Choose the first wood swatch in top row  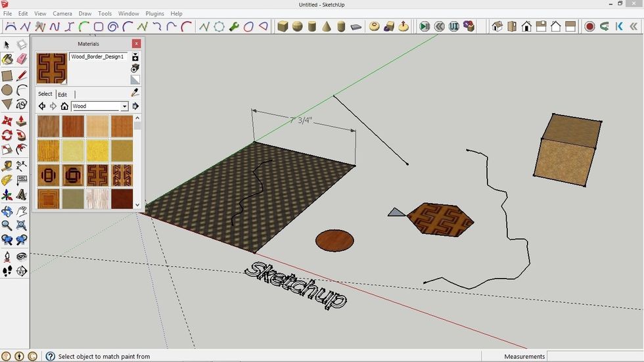tap(49, 126)
